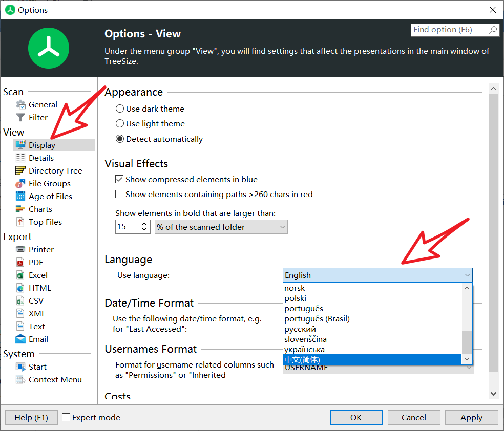The height and width of the screenshot is (431, 504).
Task: Select the PDF export icon
Action: click(x=20, y=263)
